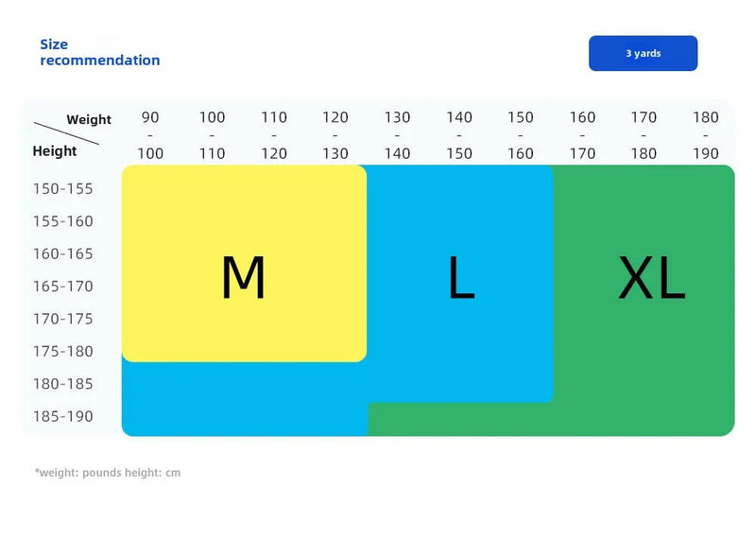Select the 170-175 height row label

[x=62, y=319]
